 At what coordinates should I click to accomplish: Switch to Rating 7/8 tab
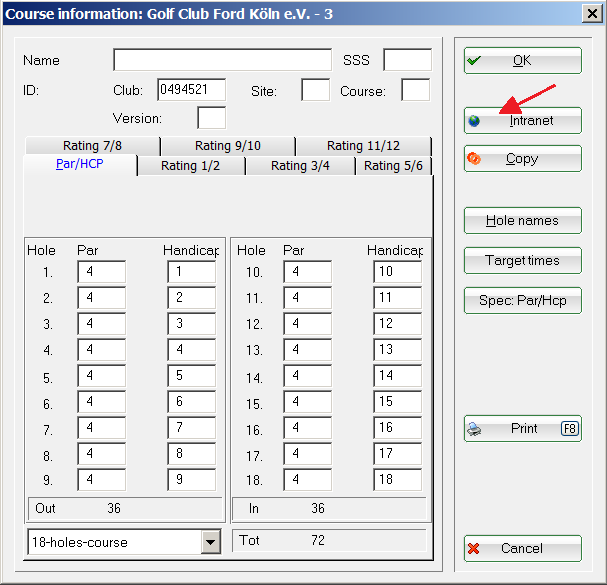point(93,146)
